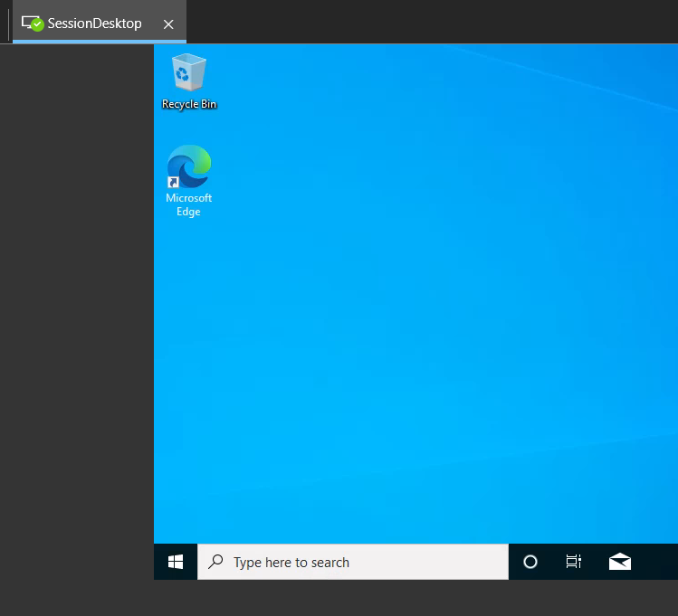
Task: Click the search magnifier icon in the taskbar
Action: pos(215,562)
